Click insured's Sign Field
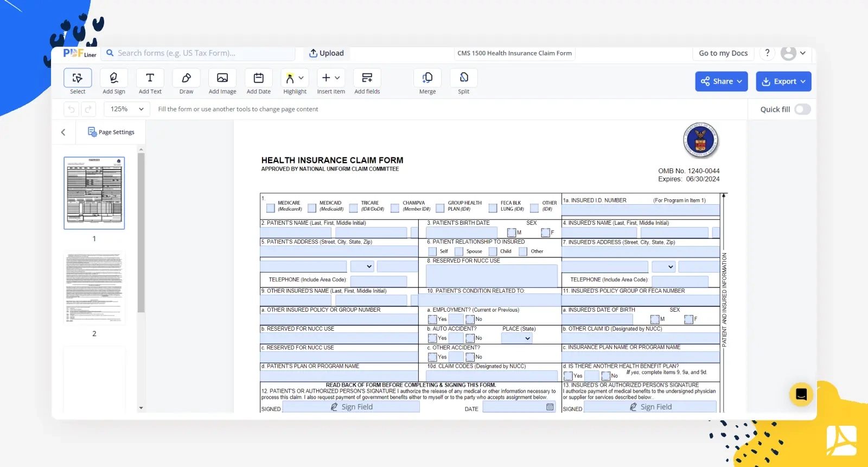The image size is (868, 467). pyautogui.click(x=650, y=407)
